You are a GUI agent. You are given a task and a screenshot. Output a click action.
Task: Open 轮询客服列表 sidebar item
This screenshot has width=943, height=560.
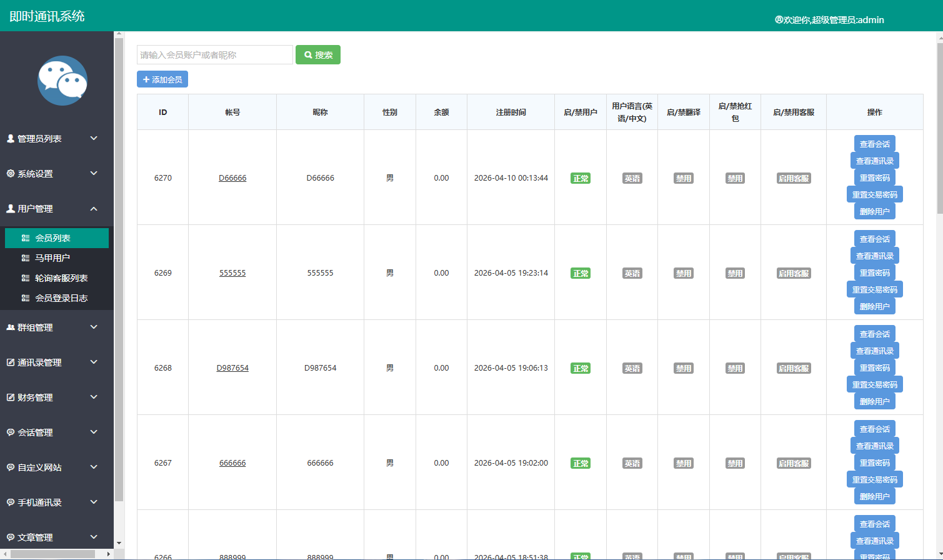(61, 278)
